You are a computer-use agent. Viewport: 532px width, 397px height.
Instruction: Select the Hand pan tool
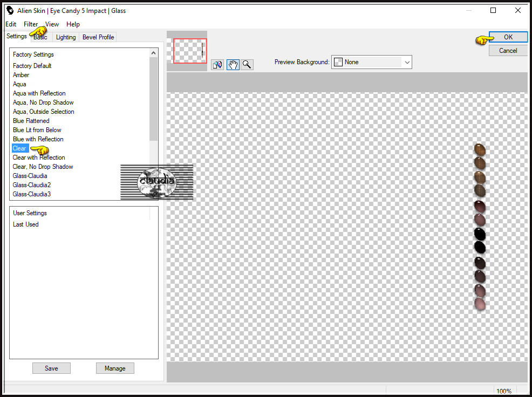(x=233, y=65)
